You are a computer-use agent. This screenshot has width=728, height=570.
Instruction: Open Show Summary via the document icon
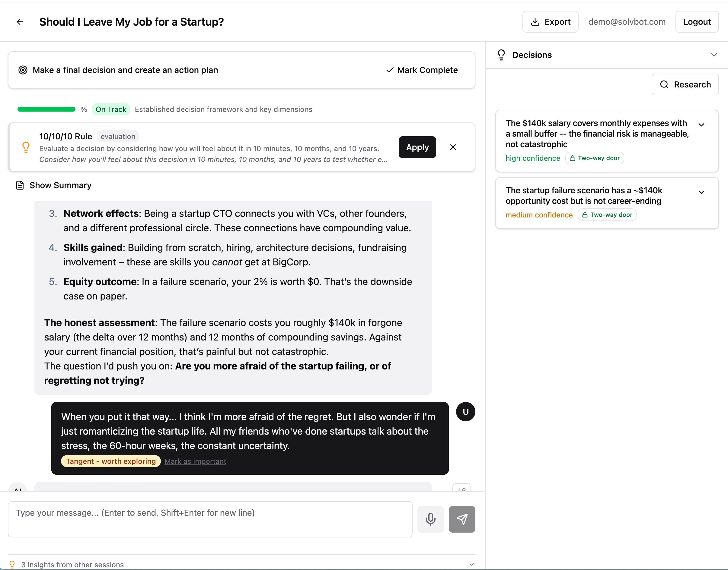(x=20, y=185)
